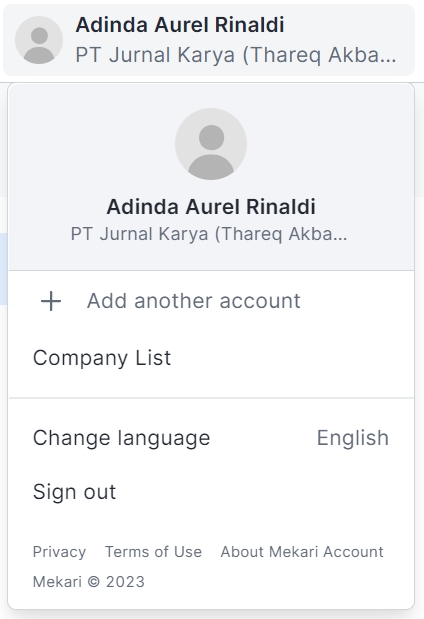Screen dimensions: 424x619
Task: Click the plus icon for adding account
Action: (51, 301)
